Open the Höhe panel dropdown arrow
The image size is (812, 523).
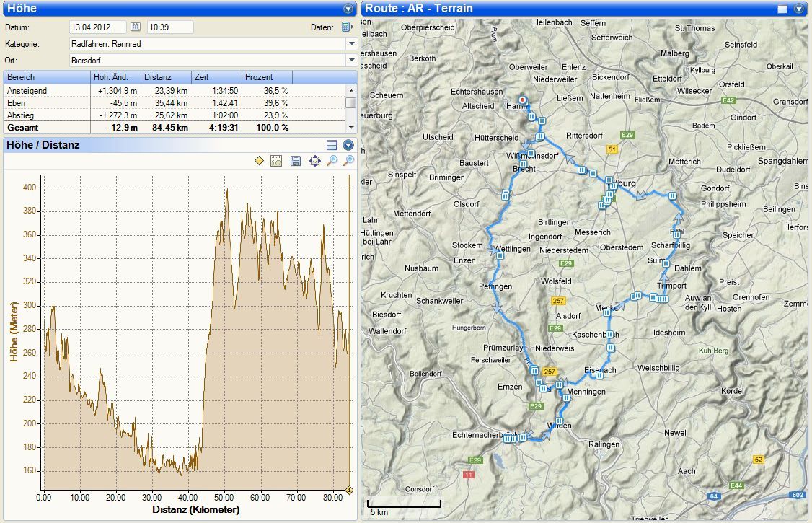tap(349, 9)
